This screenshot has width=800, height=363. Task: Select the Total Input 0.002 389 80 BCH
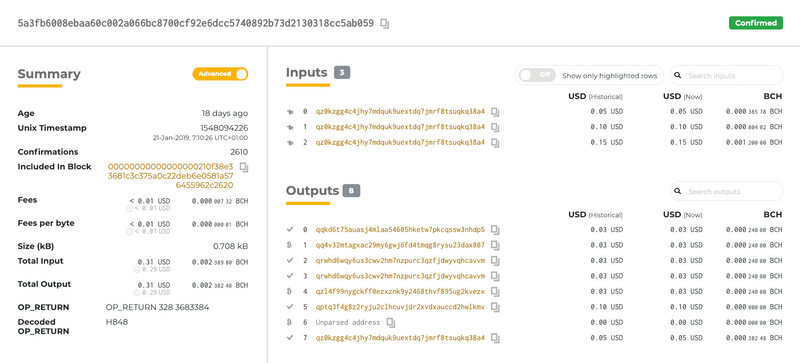point(220,262)
